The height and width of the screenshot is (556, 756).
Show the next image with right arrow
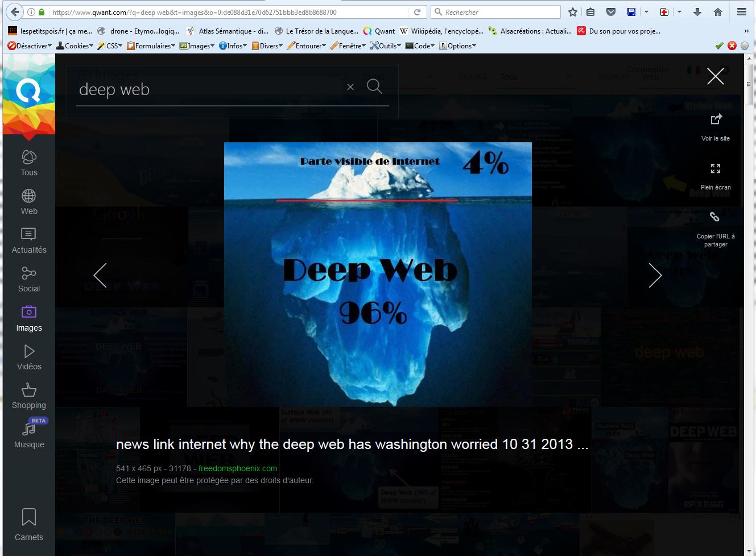click(x=655, y=275)
